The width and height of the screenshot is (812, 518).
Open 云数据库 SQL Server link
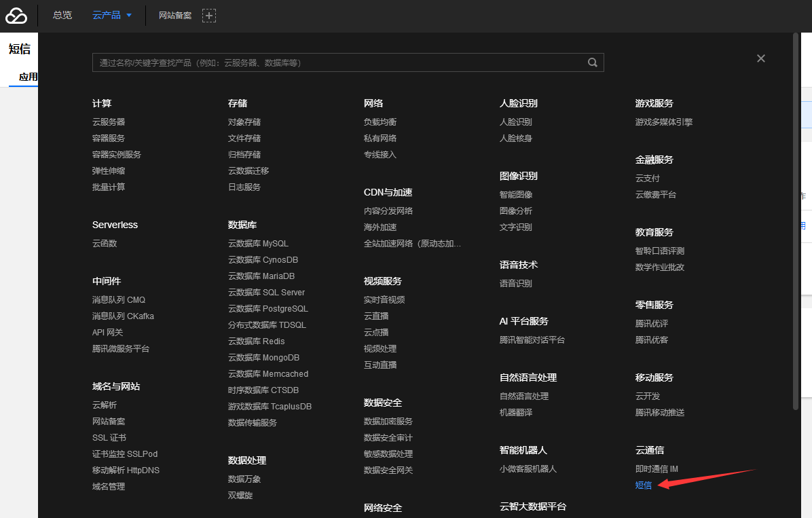(267, 293)
